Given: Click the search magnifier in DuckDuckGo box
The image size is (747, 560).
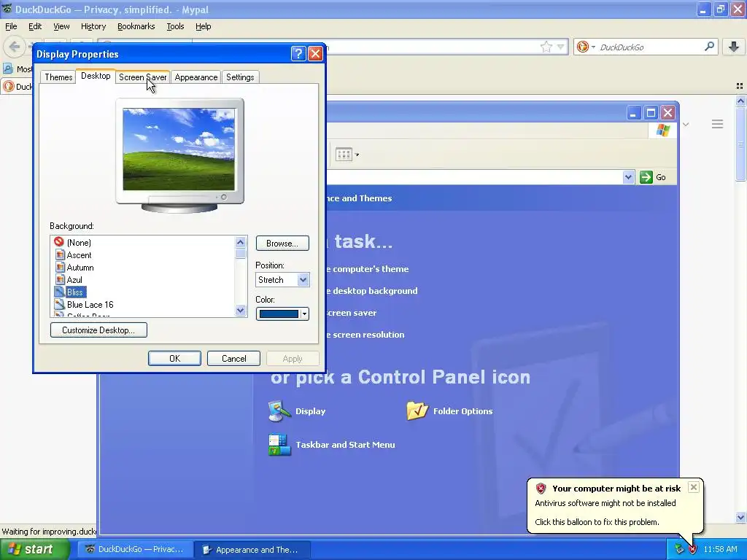Looking at the screenshot, I should [709, 47].
